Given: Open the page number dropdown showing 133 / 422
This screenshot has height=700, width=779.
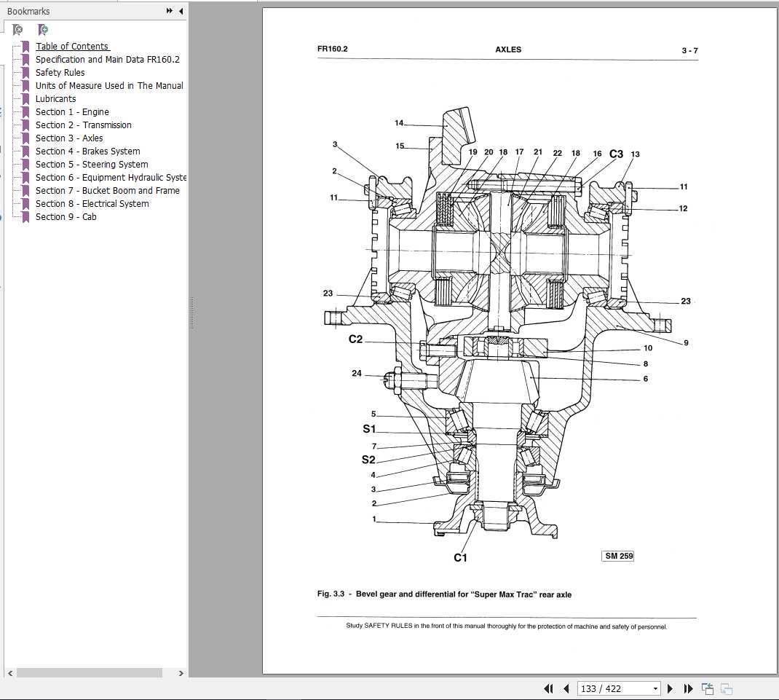Looking at the screenshot, I should (x=655, y=688).
